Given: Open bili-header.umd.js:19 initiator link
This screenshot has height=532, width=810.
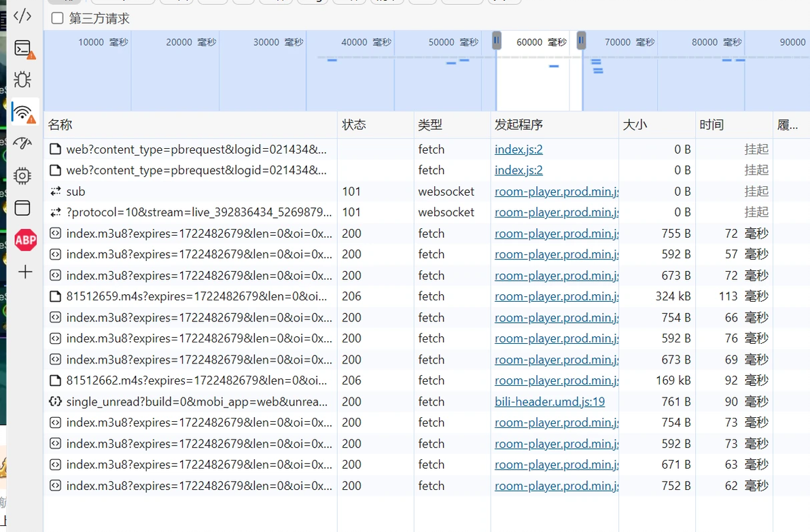Looking at the screenshot, I should coord(550,402).
